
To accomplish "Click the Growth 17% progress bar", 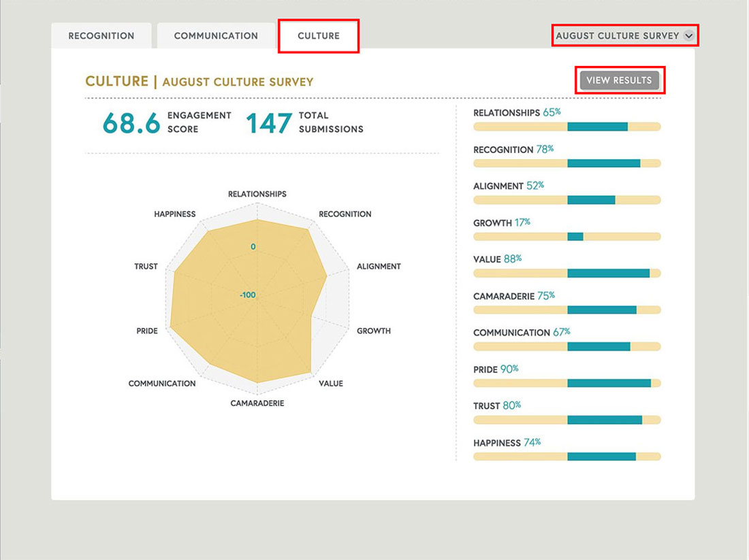I will [x=567, y=237].
